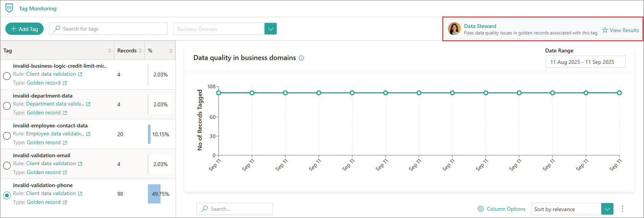
Task: Click the 49.75% percentage bar for invalid-validation-phone
Action: coord(154,194)
